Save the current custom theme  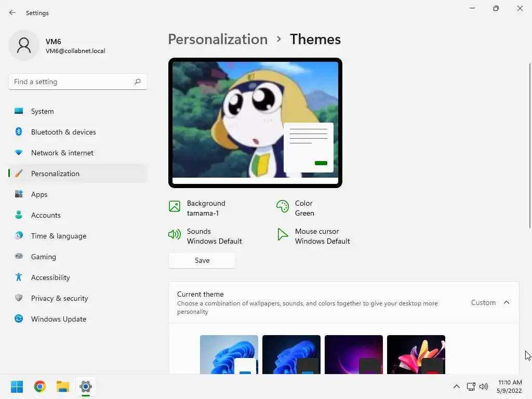pyautogui.click(x=202, y=260)
